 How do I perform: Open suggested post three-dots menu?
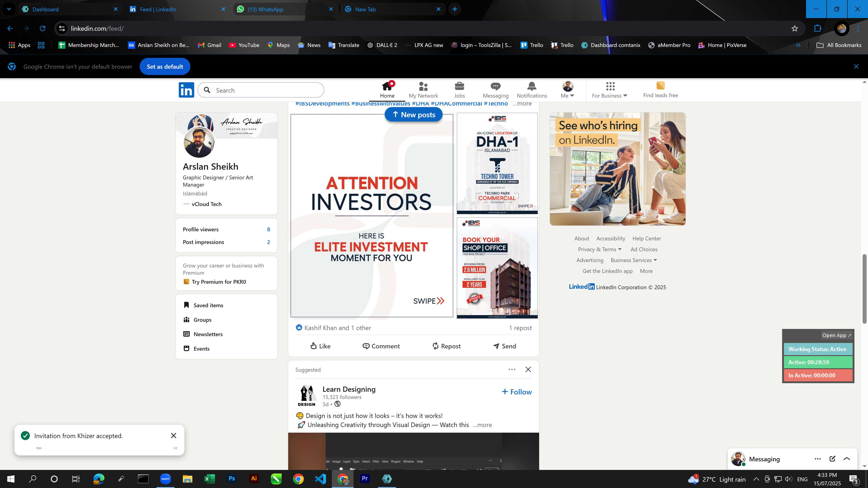512,369
